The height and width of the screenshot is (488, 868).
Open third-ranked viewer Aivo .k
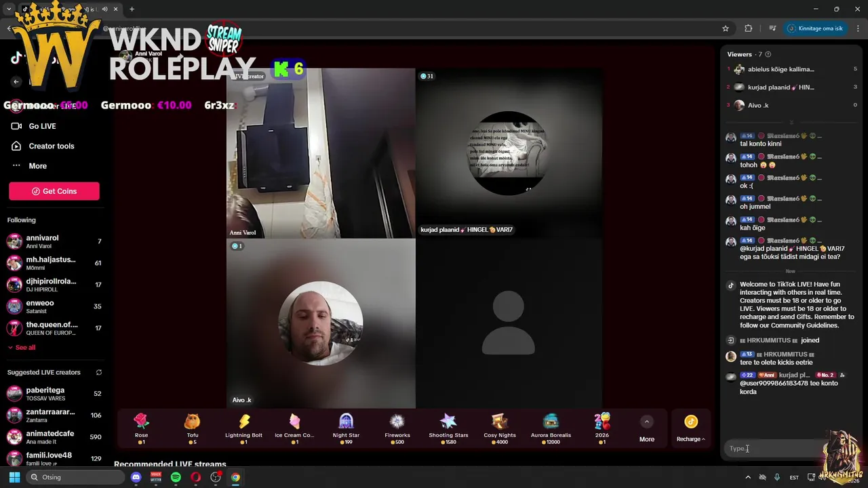click(792, 105)
